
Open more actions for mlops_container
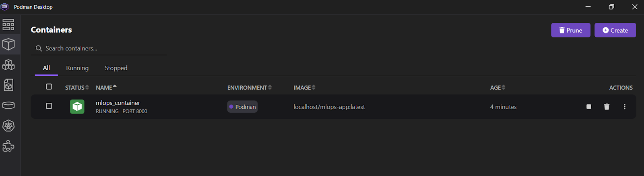[x=625, y=107]
